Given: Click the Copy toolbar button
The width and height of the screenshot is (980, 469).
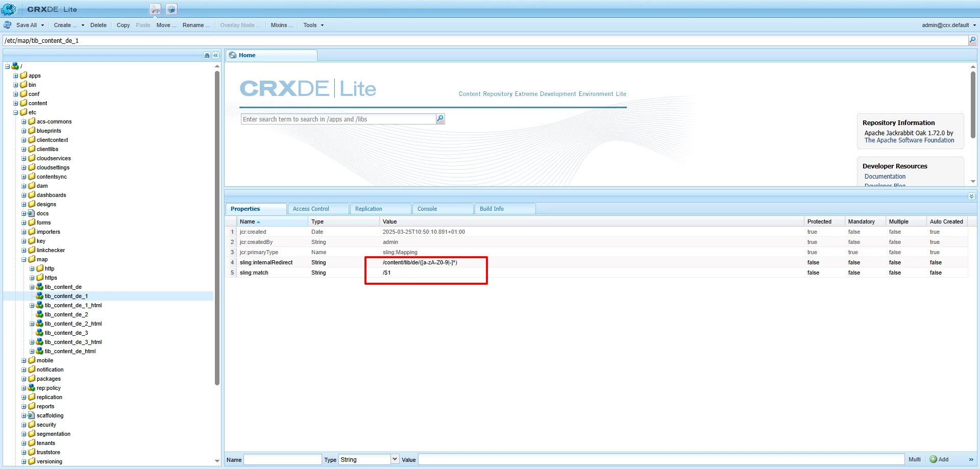Looking at the screenshot, I should [x=123, y=25].
